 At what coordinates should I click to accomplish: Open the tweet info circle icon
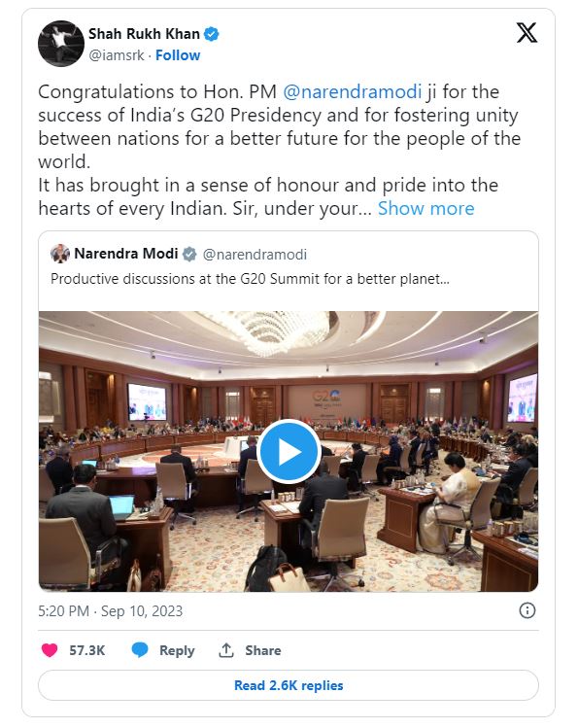click(527, 610)
